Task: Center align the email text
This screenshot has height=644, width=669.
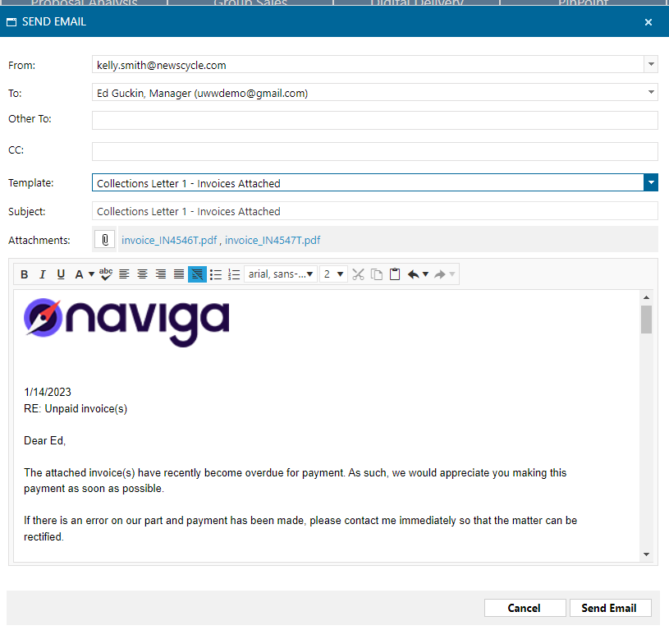Action: click(142, 274)
